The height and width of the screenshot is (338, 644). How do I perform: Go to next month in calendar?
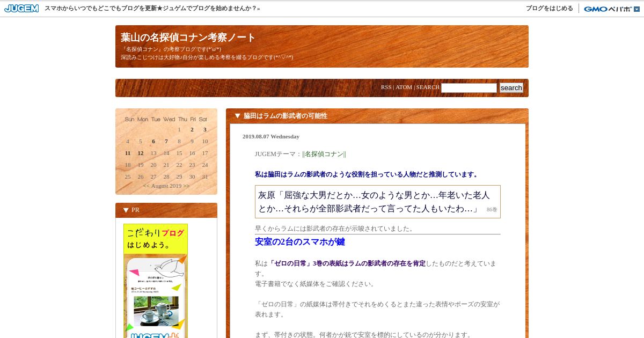186,186
